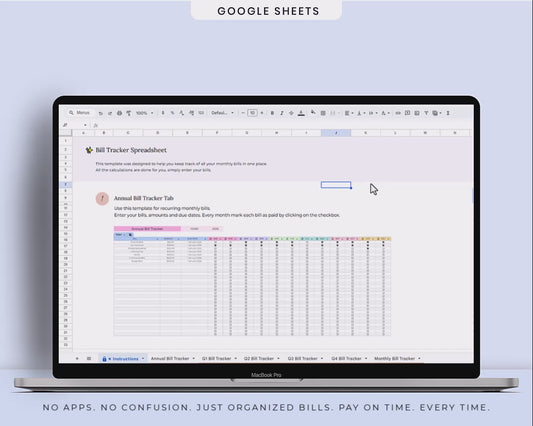Open the text color picker

301,113
